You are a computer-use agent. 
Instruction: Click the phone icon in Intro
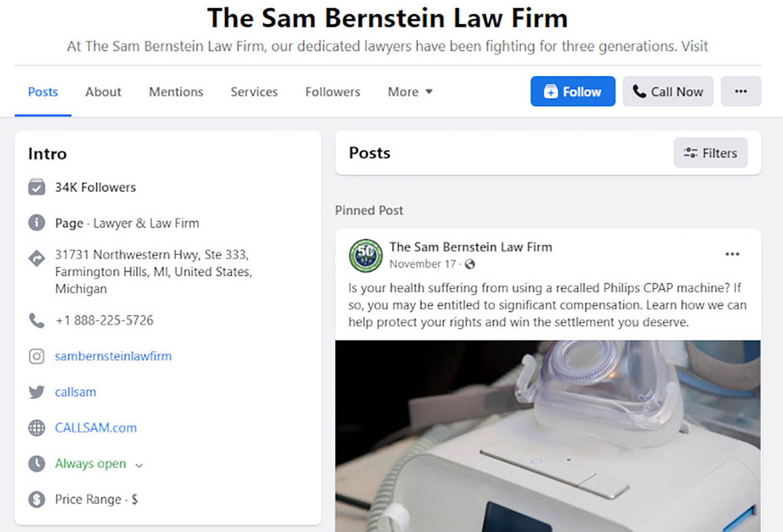tap(37, 320)
